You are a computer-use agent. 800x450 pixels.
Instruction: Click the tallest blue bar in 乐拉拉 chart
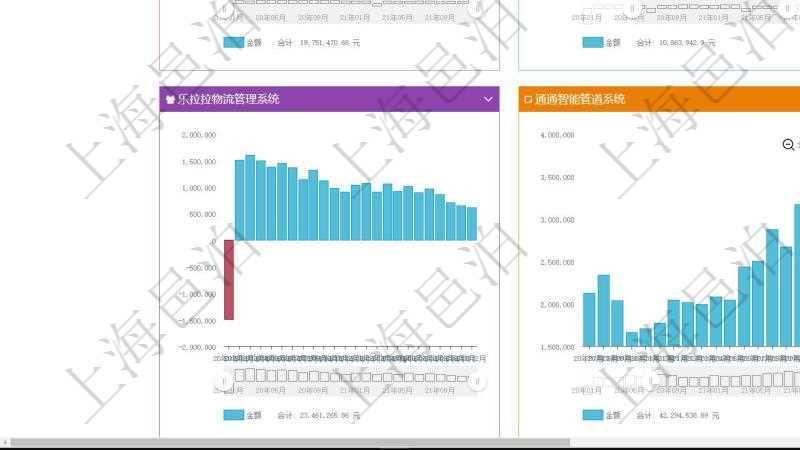click(x=250, y=198)
